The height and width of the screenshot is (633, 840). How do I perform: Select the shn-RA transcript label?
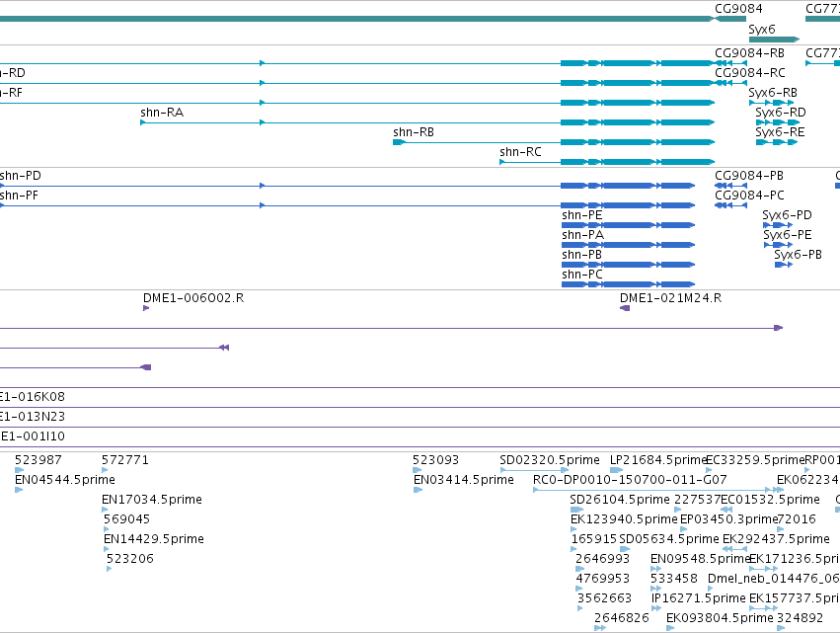tap(162, 113)
